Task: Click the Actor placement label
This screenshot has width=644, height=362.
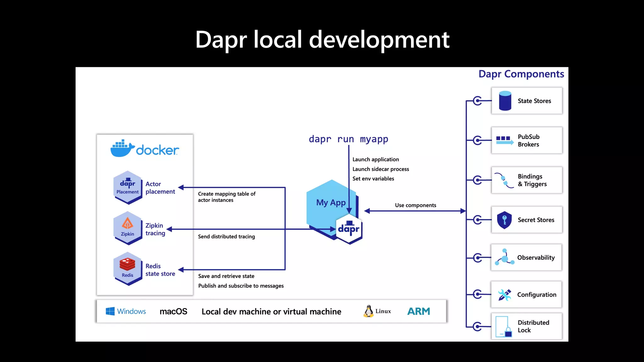Action: (x=160, y=188)
